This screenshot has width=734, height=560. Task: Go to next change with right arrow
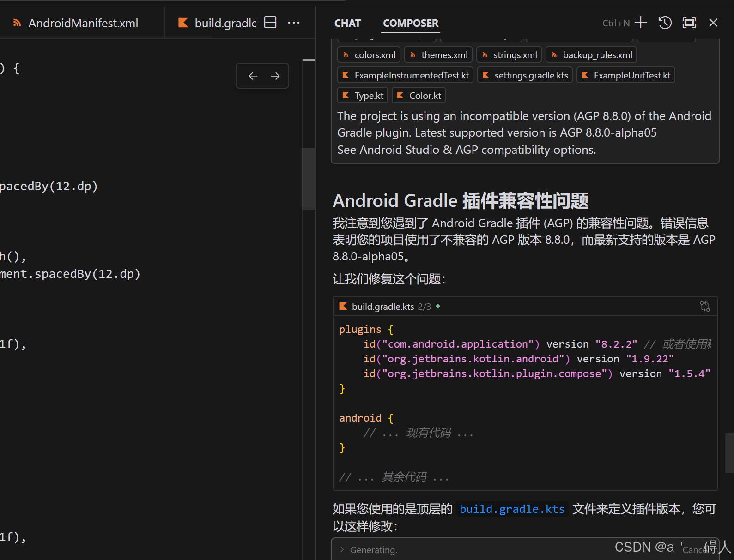pyautogui.click(x=275, y=76)
